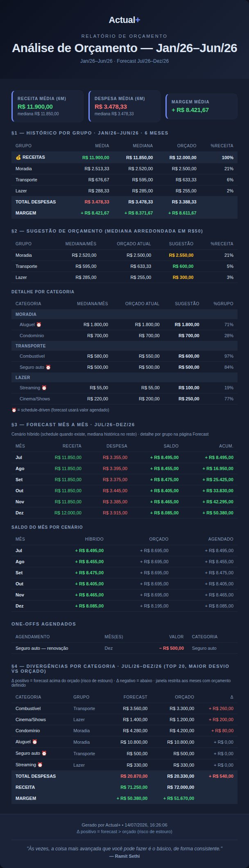
Task: Click the MARGEM median value + R$ 8.371,67
Action: click(x=138, y=213)
